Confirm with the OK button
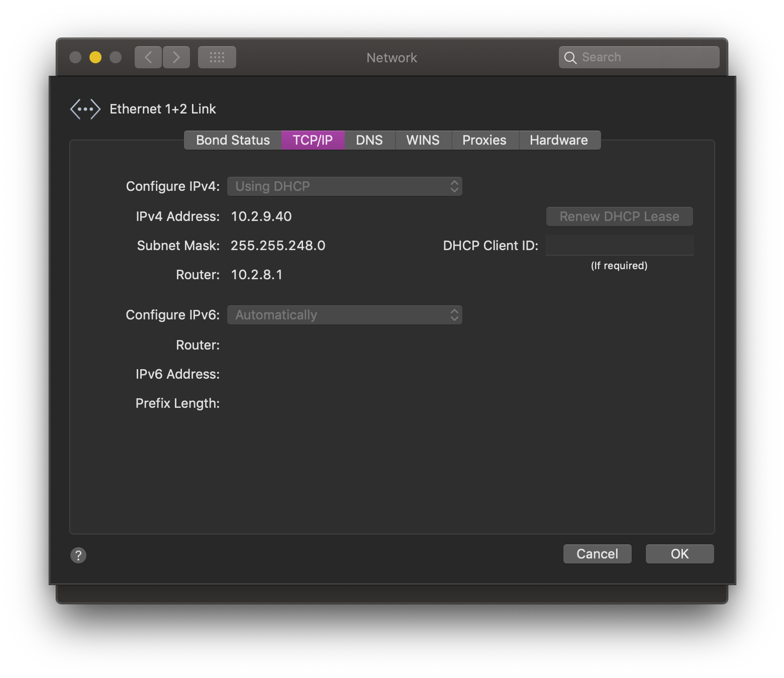784x678 pixels. (x=679, y=554)
